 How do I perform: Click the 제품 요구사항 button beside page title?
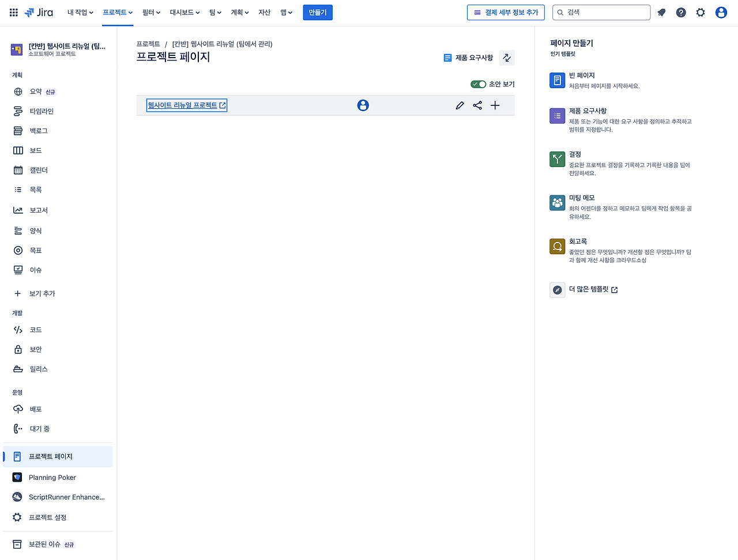tap(468, 58)
